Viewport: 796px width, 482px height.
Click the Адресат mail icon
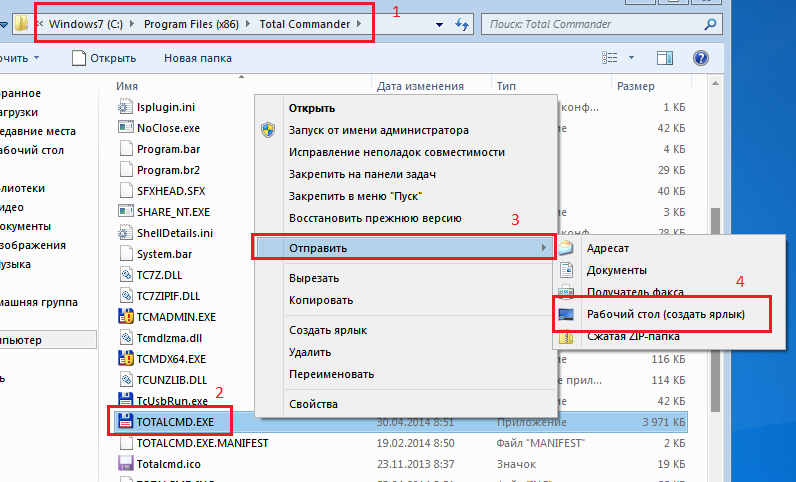pos(566,248)
